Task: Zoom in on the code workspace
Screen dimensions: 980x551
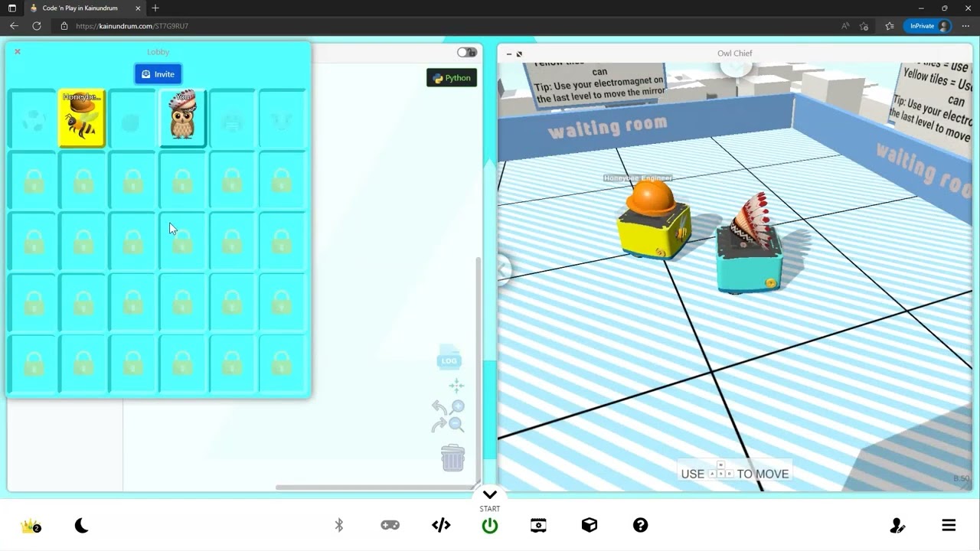Action: pos(457,407)
